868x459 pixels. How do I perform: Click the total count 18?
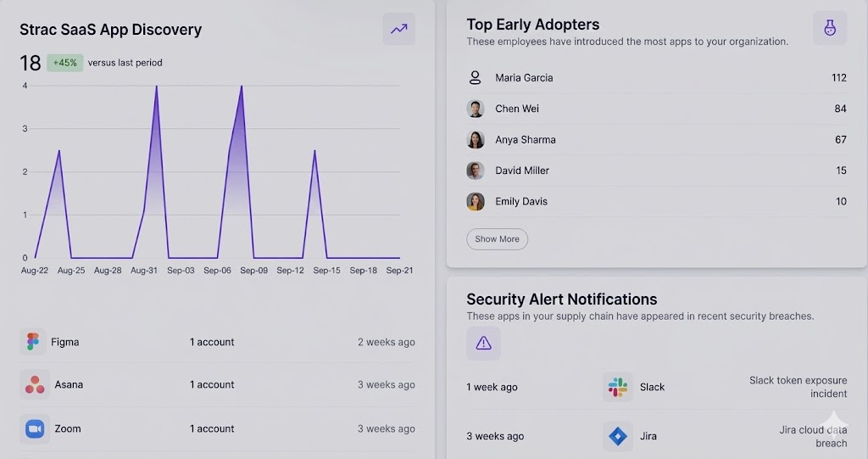click(x=31, y=63)
